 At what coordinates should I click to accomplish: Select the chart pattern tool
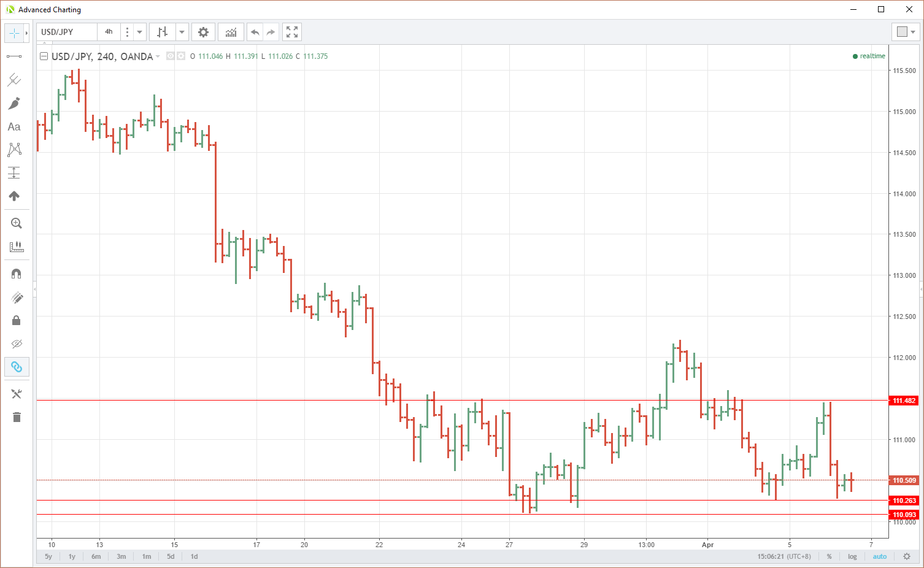point(14,150)
